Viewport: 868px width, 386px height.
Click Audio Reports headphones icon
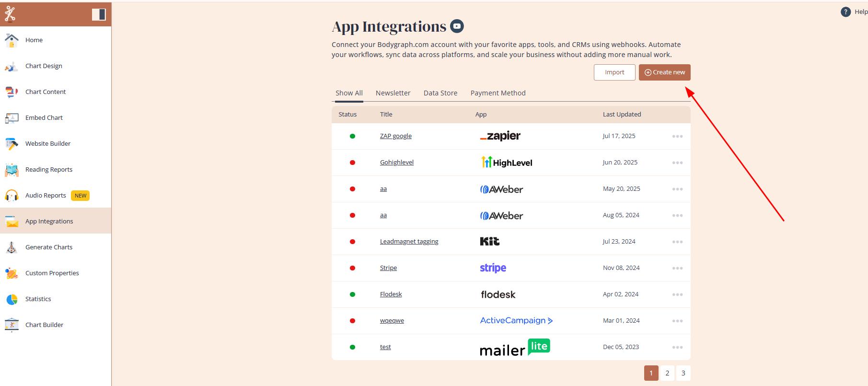12,196
